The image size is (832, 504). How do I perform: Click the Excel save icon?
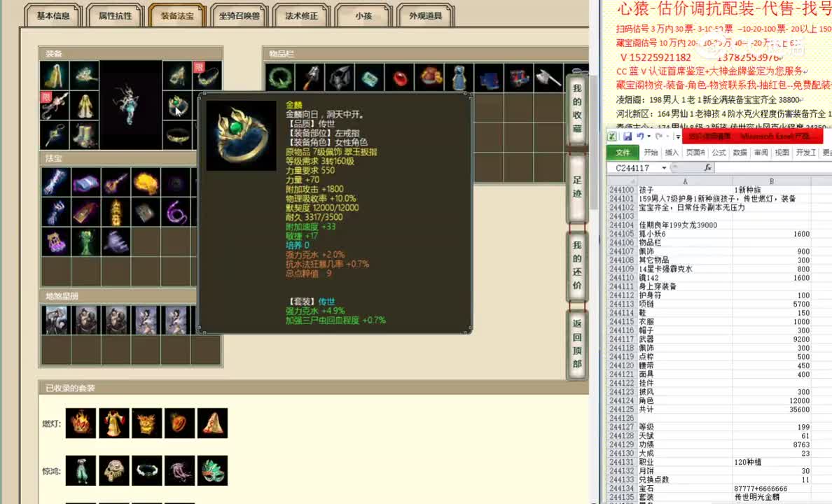pos(628,137)
